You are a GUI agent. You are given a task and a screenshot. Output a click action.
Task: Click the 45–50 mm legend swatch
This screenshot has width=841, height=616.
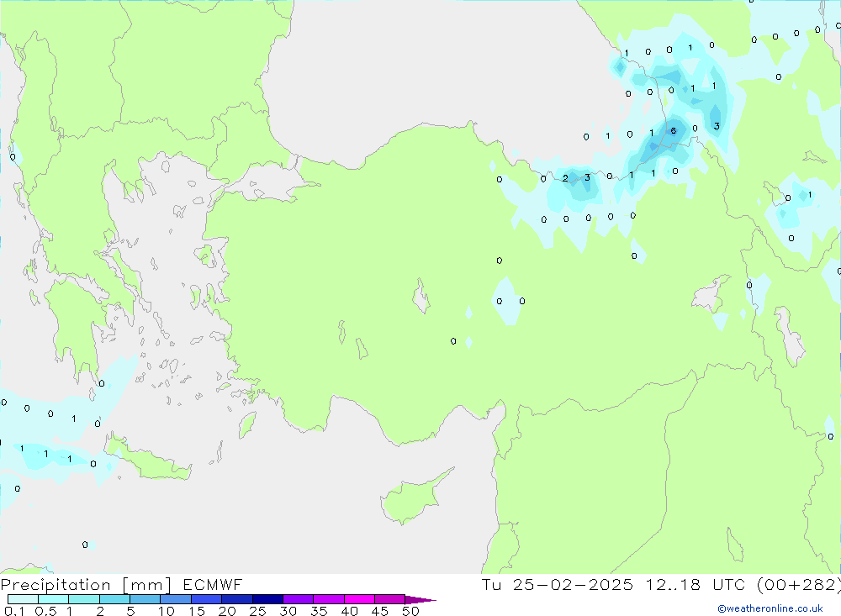390,599
